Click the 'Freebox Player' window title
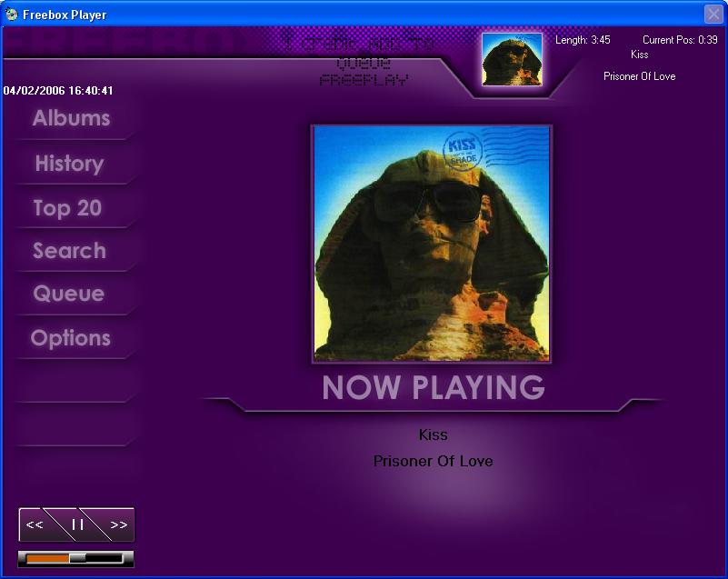This screenshot has height=579, width=728. click(65, 15)
